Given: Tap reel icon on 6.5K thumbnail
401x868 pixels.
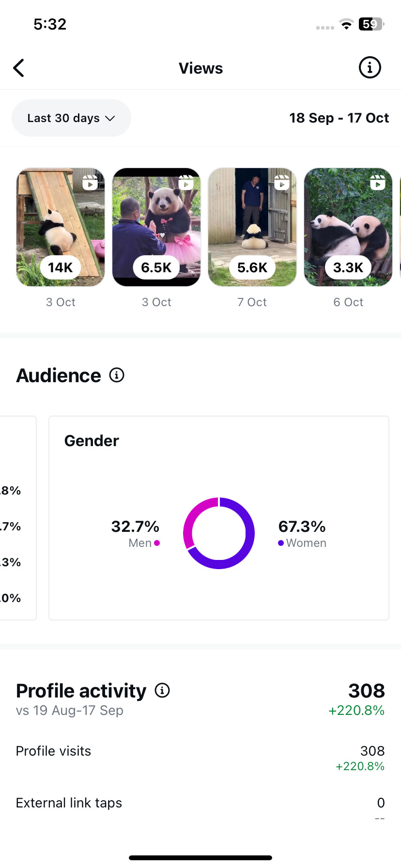Looking at the screenshot, I should [x=186, y=183].
